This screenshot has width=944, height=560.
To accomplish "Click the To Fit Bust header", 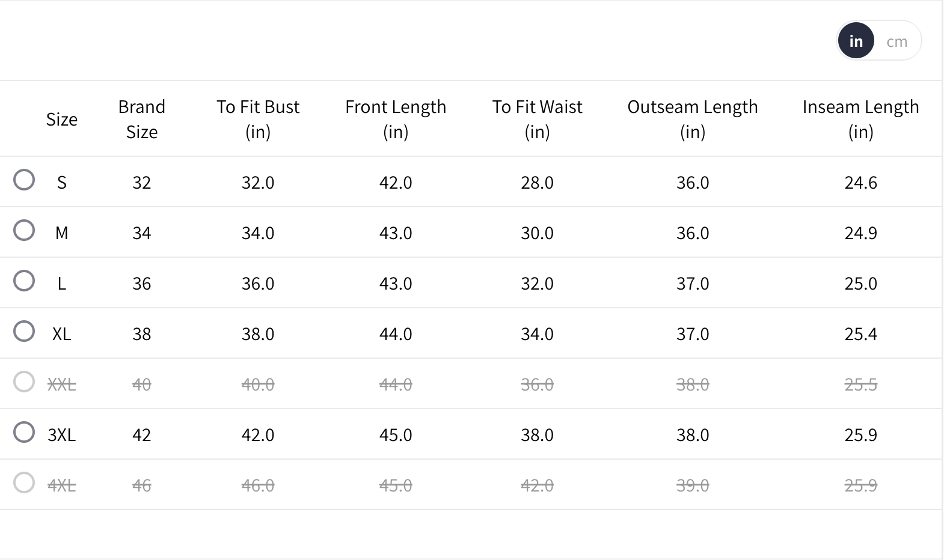I will [x=258, y=119].
